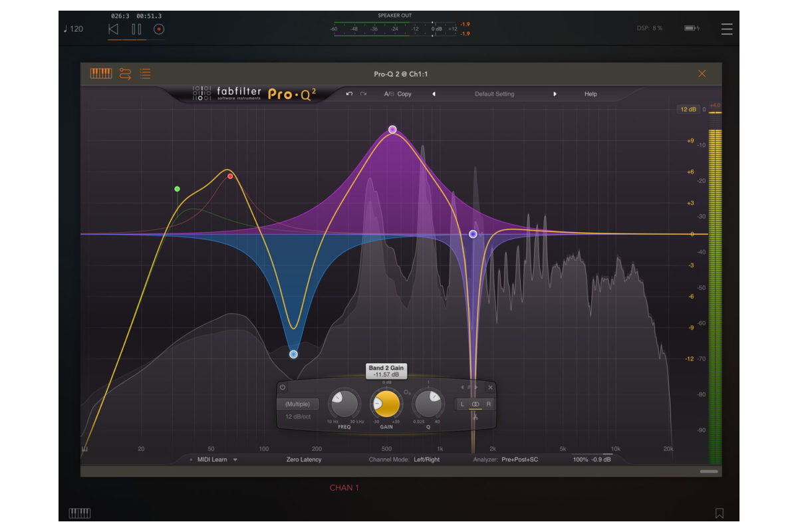This screenshot has height=532, width=798.
Task: Go to next preset with right arrow
Action: 555,94
